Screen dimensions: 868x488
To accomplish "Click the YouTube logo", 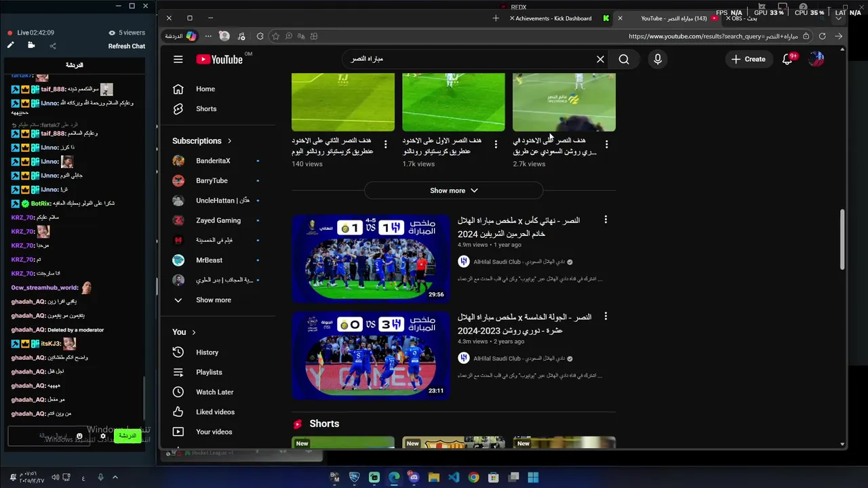I will pyautogui.click(x=219, y=59).
